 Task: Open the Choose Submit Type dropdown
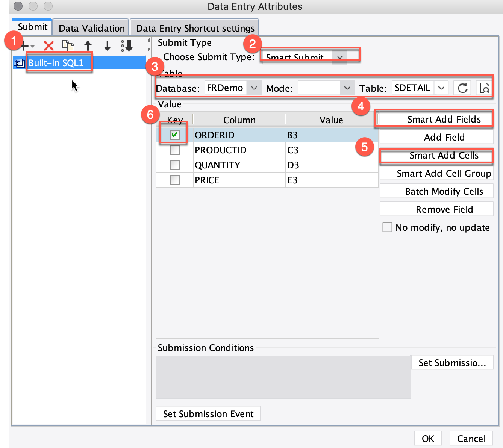pyautogui.click(x=340, y=57)
